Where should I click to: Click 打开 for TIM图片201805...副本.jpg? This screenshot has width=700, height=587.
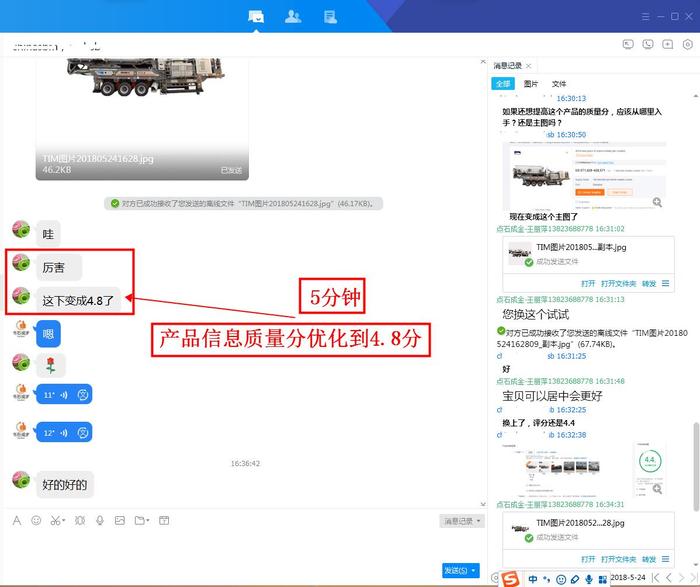click(x=588, y=283)
